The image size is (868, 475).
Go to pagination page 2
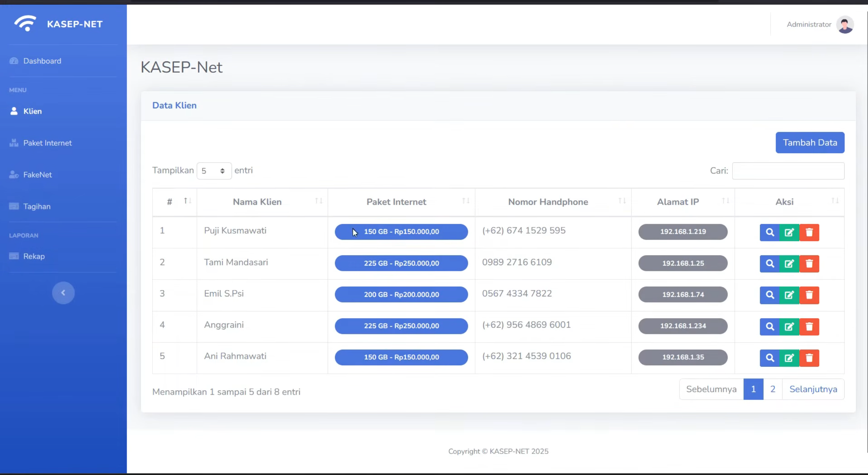[773, 389]
